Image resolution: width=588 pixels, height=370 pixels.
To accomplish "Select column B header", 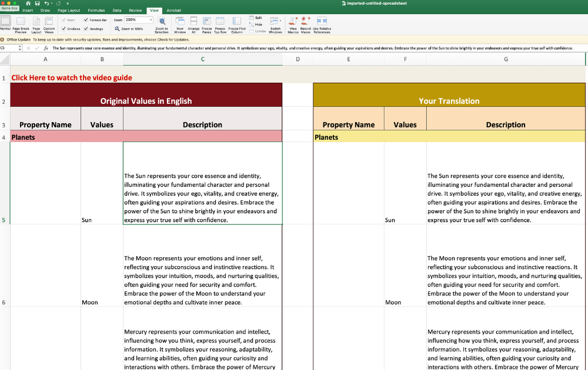I will (102, 59).
